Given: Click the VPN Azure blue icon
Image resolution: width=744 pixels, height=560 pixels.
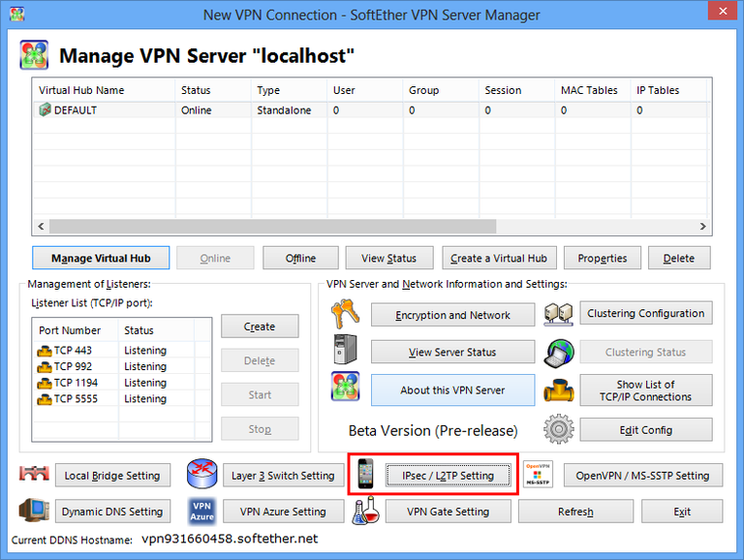Looking at the screenshot, I should pos(201,512).
